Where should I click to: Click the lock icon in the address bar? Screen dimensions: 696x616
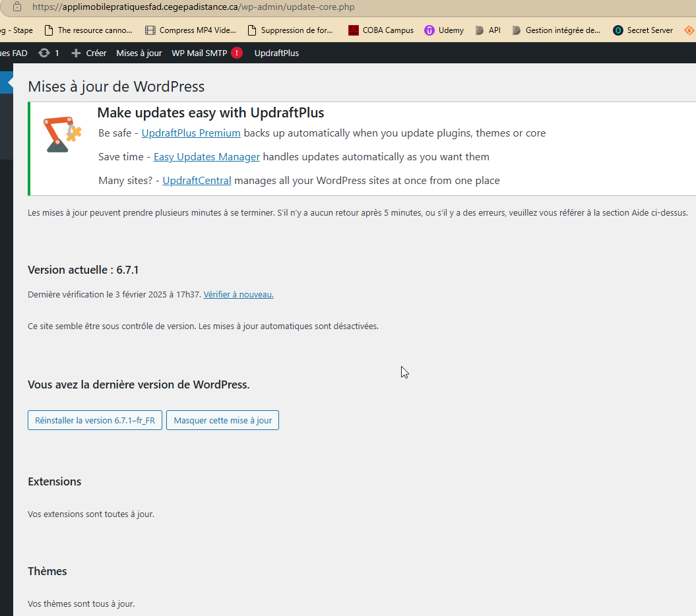[x=18, y=7]
